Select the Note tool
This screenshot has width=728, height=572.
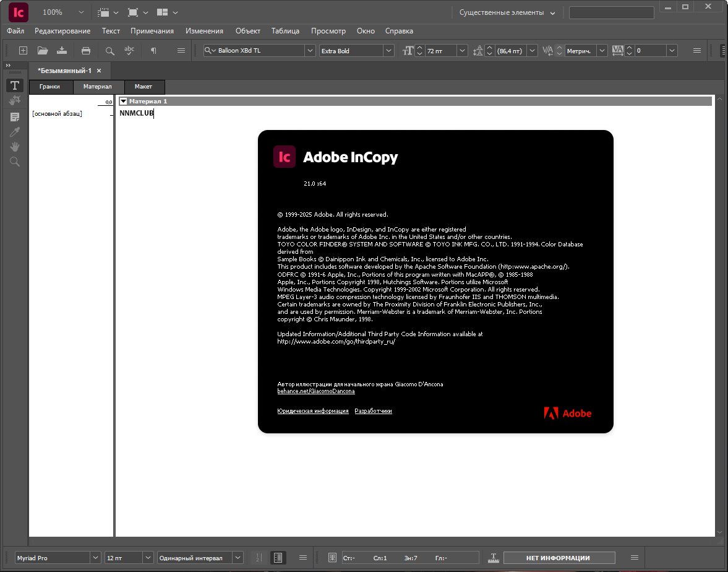coord(15,116)
